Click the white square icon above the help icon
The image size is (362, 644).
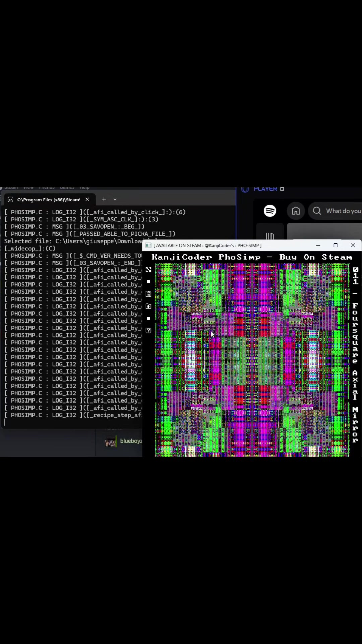pyautogui.click(x=148, y=318)
